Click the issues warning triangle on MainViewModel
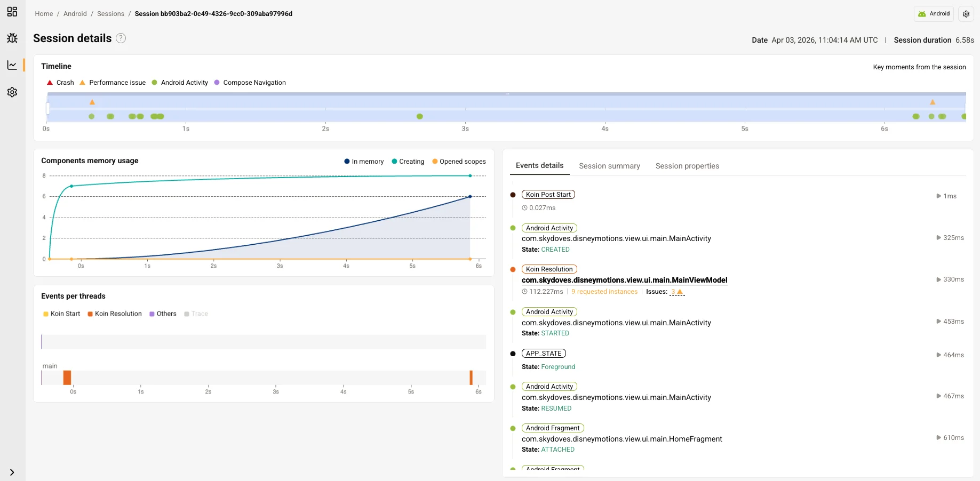This screenshot has height=481, width=980. pos(680,292)
